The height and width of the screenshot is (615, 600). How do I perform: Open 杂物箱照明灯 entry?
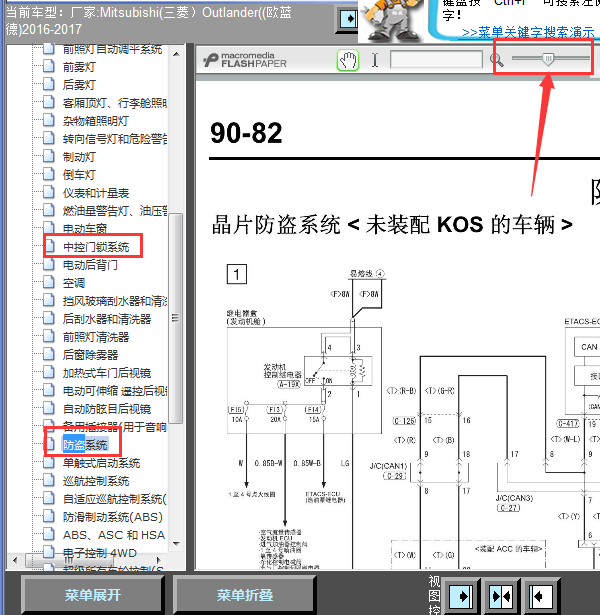[96, 121]
